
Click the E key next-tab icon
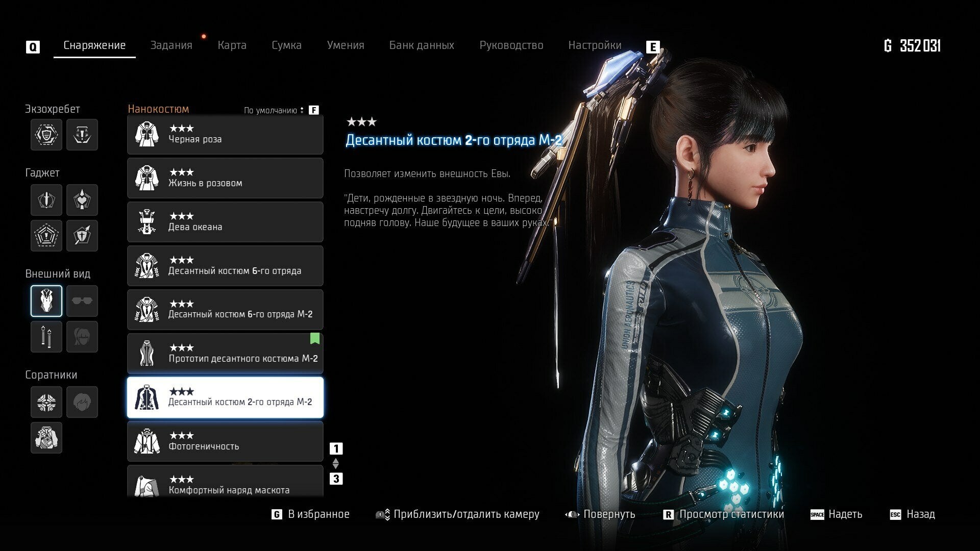click(x=653, y=47)
